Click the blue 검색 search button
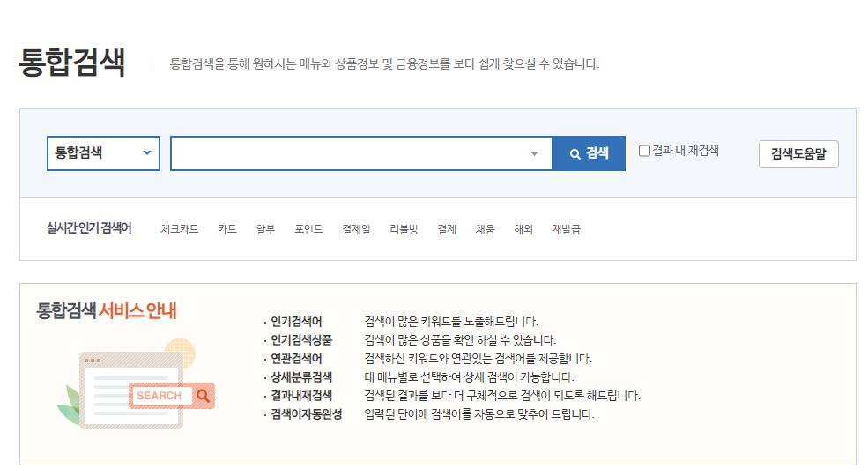Screen dimensions: 868x476 pos(589,153)
